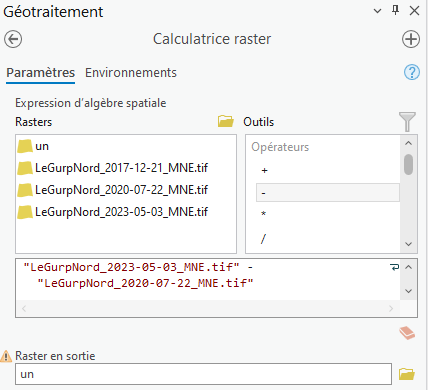Viewport: 428px width, 390px height.
Task: Open the plus add-tool menu icon
Action: (411, 39)
